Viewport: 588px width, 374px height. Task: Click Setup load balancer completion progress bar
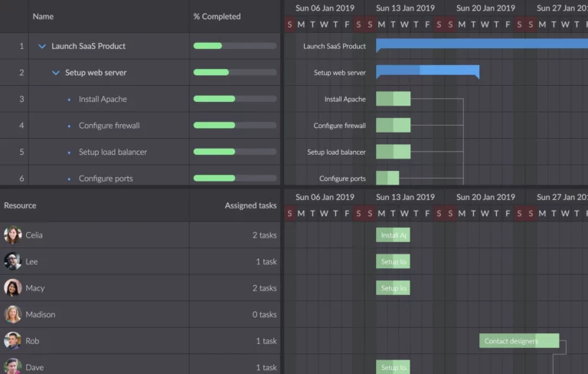(x=235, y=152)
